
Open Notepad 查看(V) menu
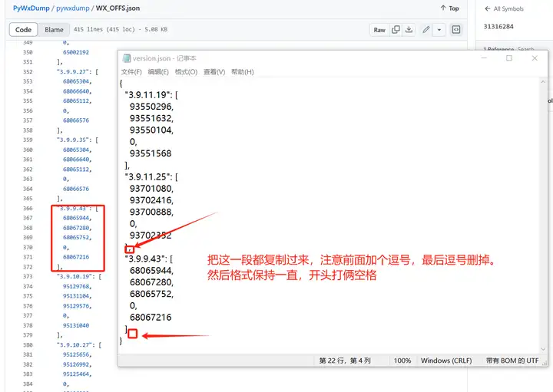click(214, 72)
